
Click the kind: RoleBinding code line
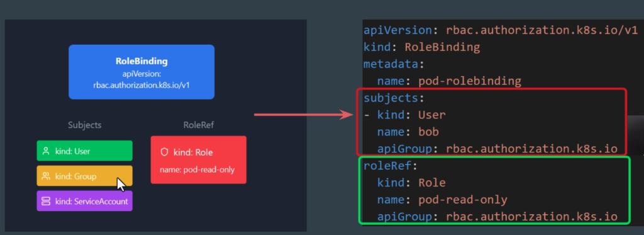[422, 47]
